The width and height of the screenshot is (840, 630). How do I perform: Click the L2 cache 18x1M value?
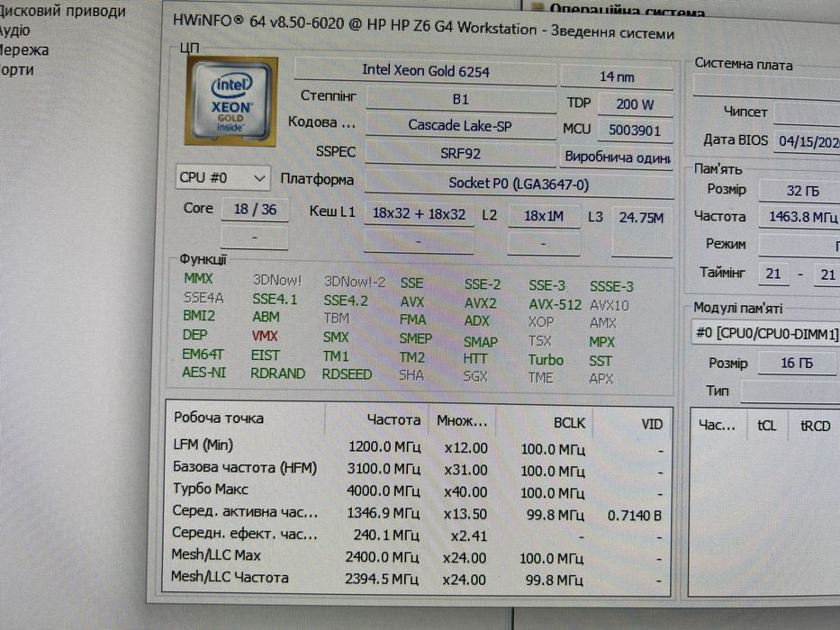(x=544, y=216)
